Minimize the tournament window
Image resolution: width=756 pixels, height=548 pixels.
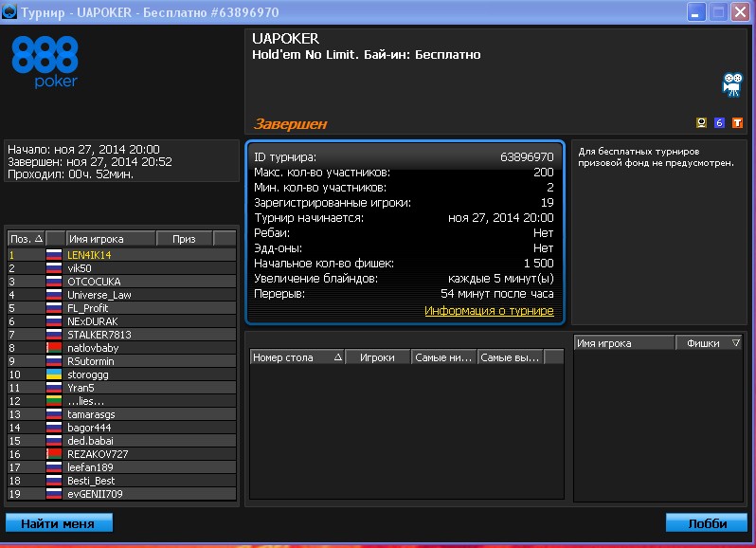click(694, 11)
